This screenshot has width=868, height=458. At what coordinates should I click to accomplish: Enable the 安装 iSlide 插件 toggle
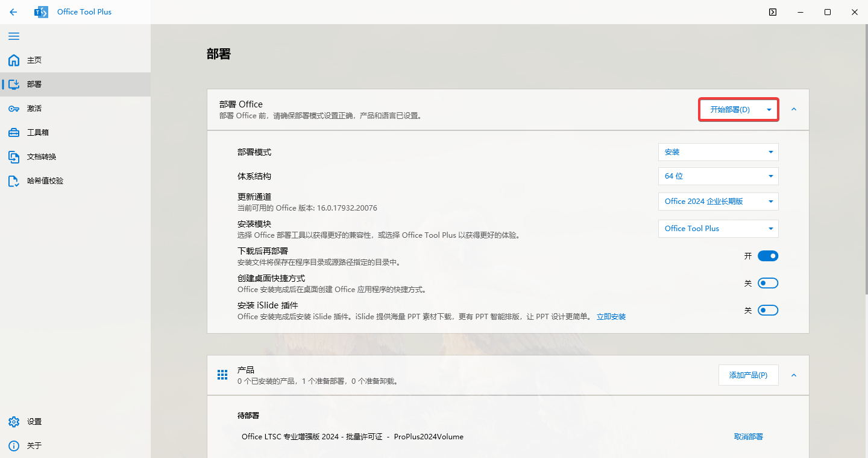point(767,310)
